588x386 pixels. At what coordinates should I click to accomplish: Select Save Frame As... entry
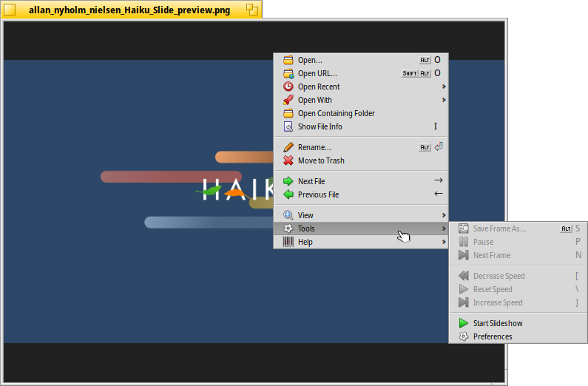(518, 228)
